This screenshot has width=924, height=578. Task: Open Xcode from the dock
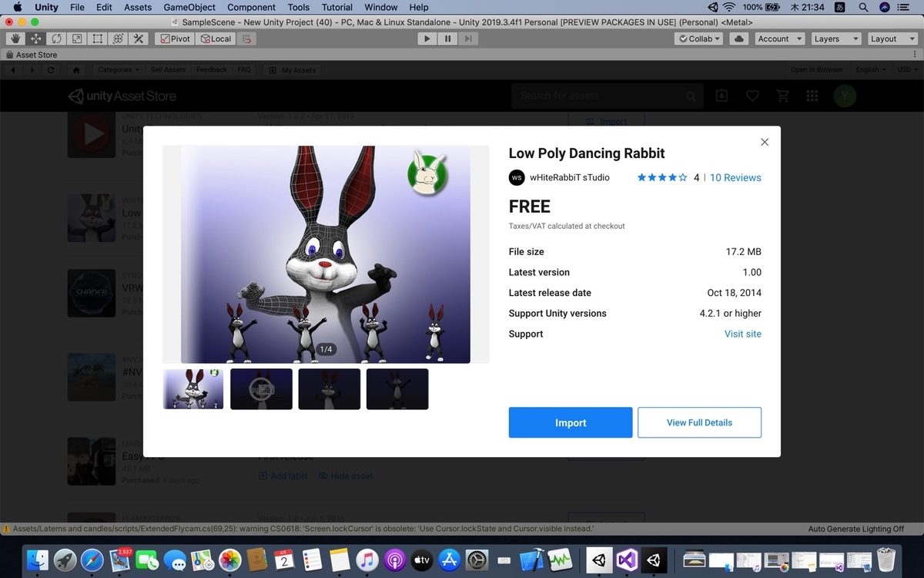pos(532,560)
